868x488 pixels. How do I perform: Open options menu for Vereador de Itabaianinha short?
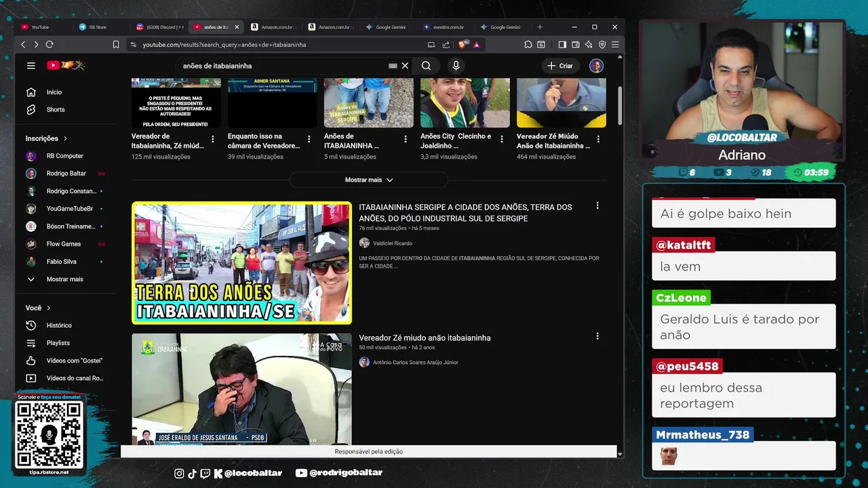[x=213, y=139]
